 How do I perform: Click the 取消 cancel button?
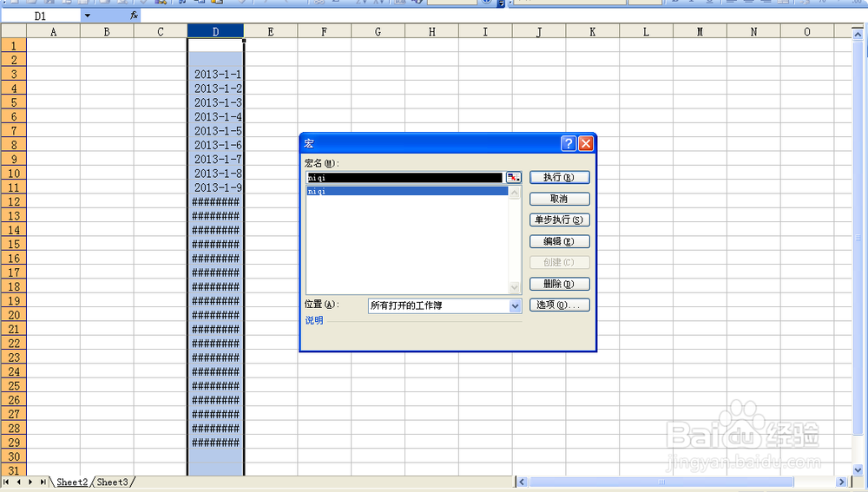click(x=559, y=199)
